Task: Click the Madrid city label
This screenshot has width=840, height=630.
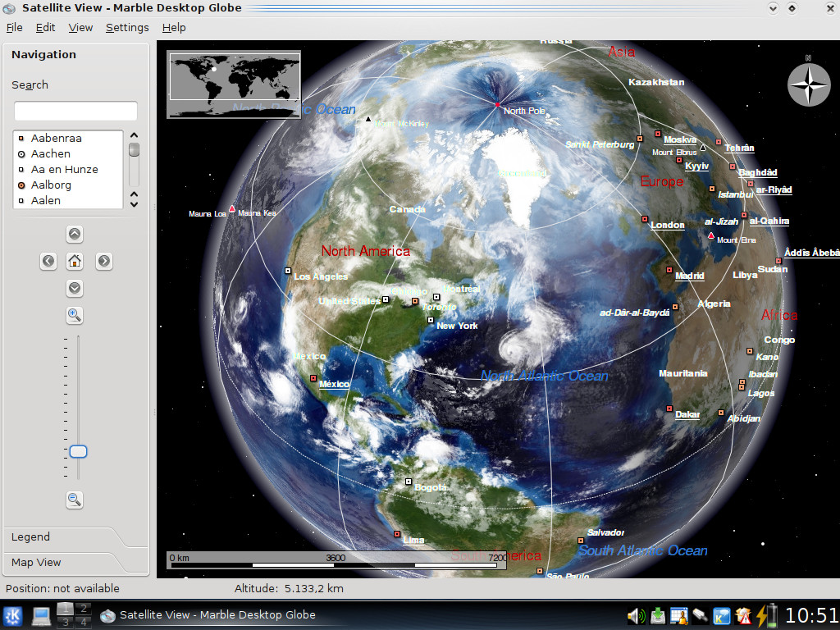Action: pos(689,276)
